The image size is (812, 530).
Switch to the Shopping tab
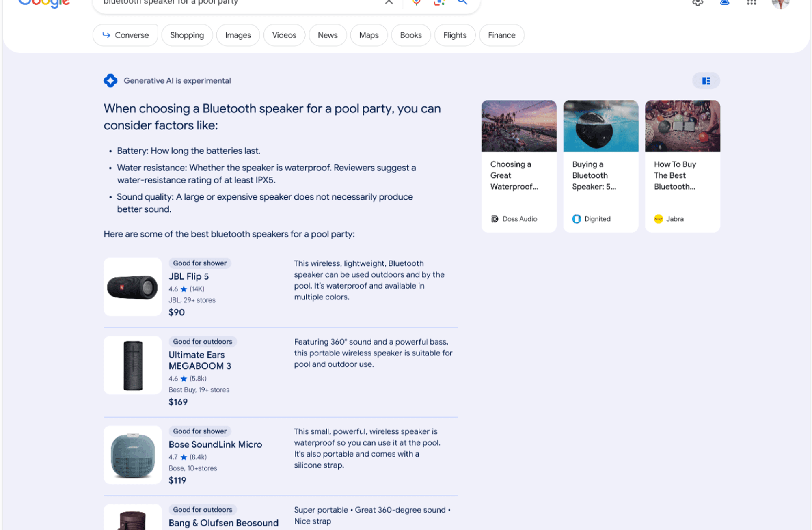click(x=187, y=35)
